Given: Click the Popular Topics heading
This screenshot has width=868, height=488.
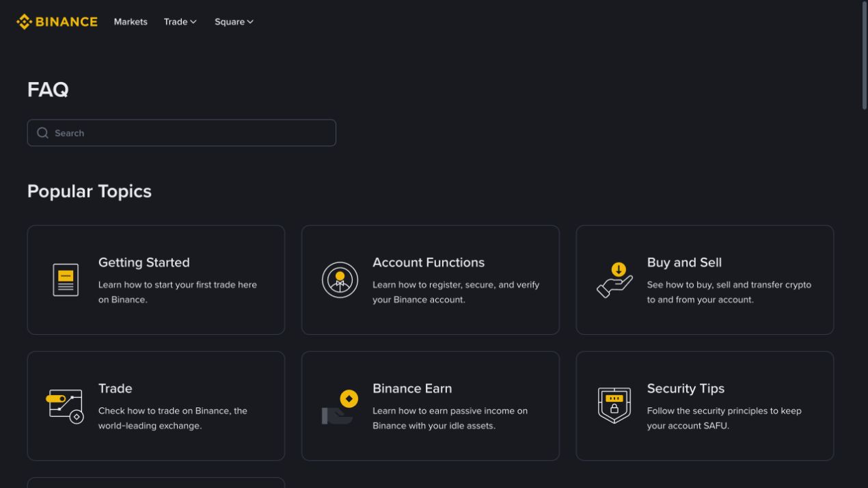Looking at the screenshot, I should coord(90,191).
